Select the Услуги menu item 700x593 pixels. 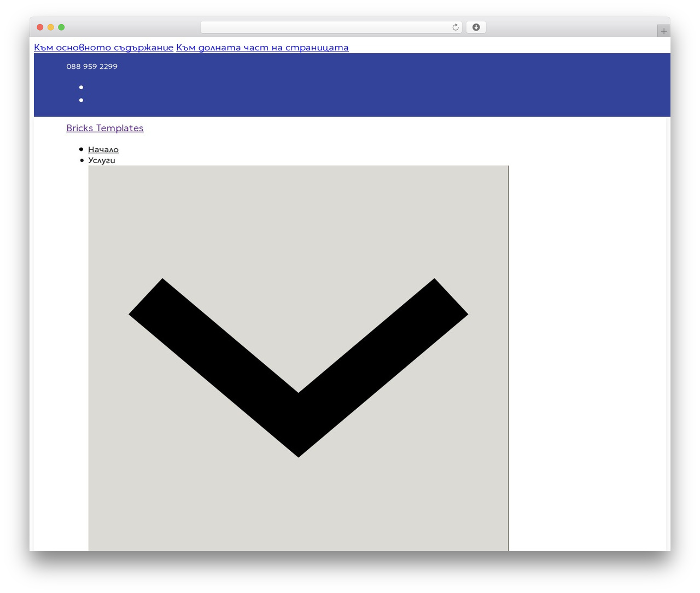pos(102,160)
